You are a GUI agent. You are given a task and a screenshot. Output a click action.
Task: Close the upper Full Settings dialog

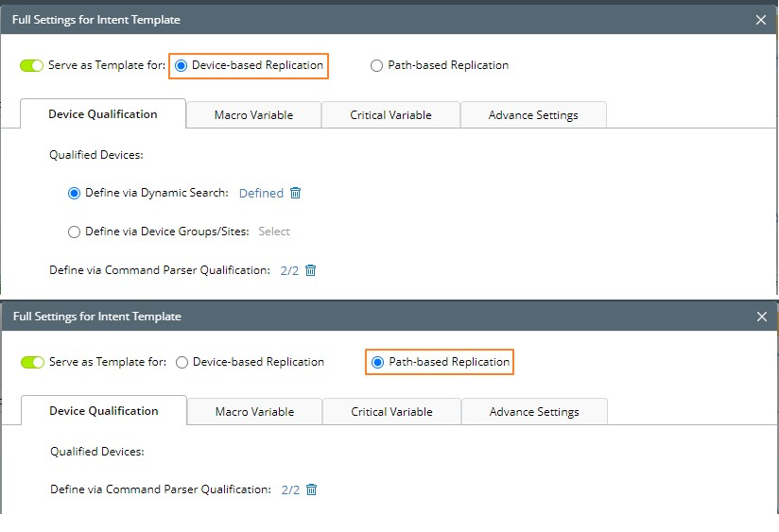762,19
